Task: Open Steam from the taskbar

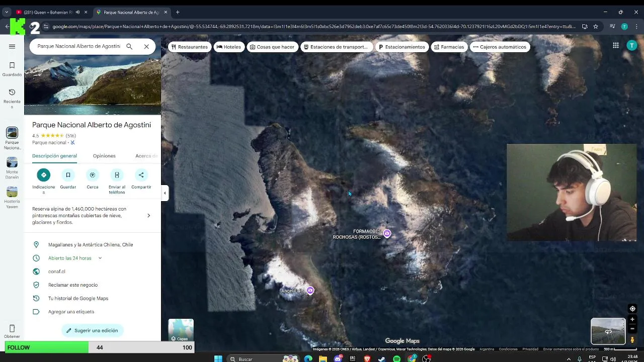Action: pos(381,358)
